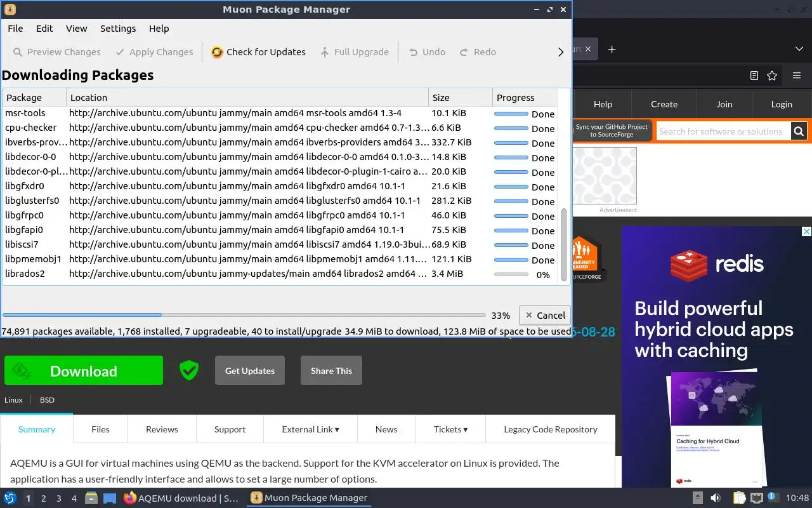Cancel the package download

click(x=544, y=315)
